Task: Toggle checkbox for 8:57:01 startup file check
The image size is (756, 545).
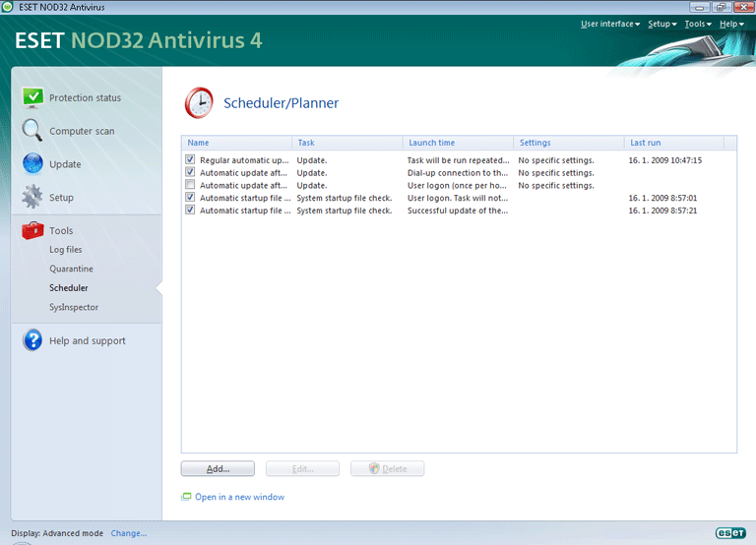Action: (x=190, y=197)
